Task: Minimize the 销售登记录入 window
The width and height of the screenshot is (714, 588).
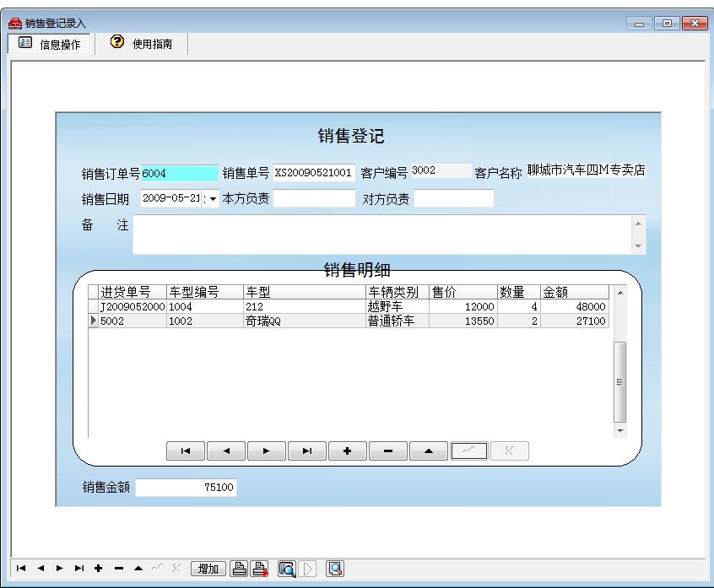Action: point(640,24)
